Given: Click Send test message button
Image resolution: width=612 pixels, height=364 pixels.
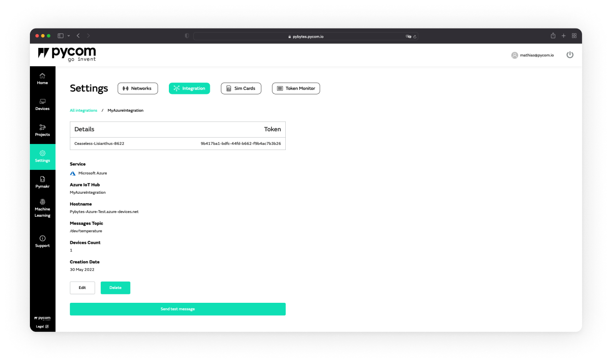Looking at the screenshot, I should click(x=178, y=309).
